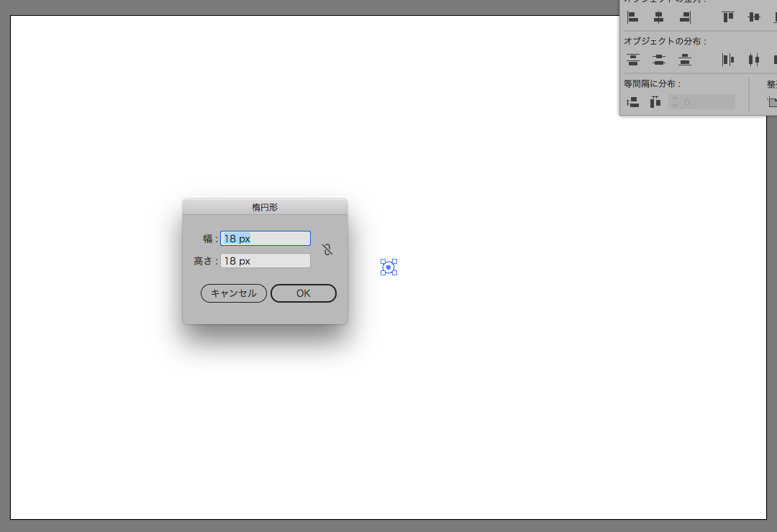Screen dimensions: 777x532
Task: Click the 高さ height input field
Action: point(265,261)
